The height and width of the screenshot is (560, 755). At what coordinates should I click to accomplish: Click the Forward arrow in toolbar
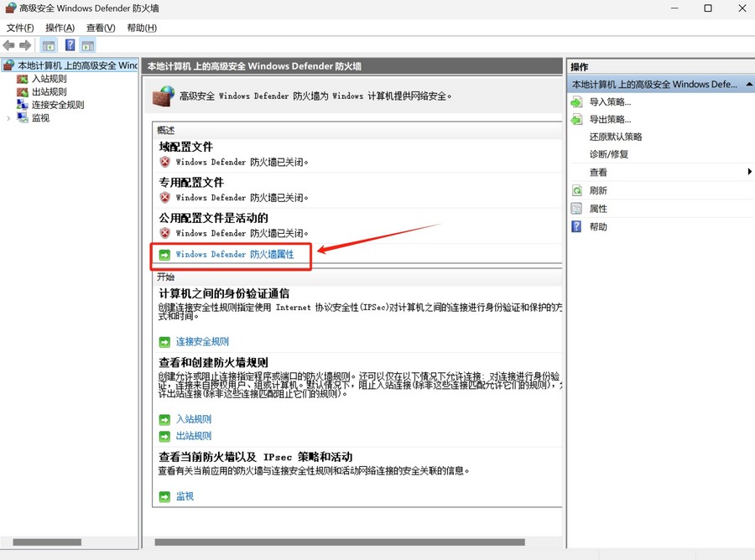pos(25,46)
